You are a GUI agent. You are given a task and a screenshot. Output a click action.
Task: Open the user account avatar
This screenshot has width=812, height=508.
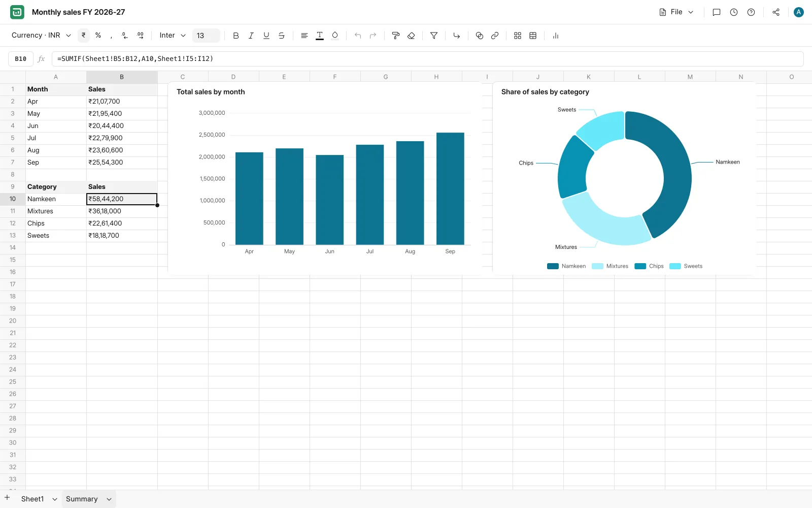coord(799,12)
